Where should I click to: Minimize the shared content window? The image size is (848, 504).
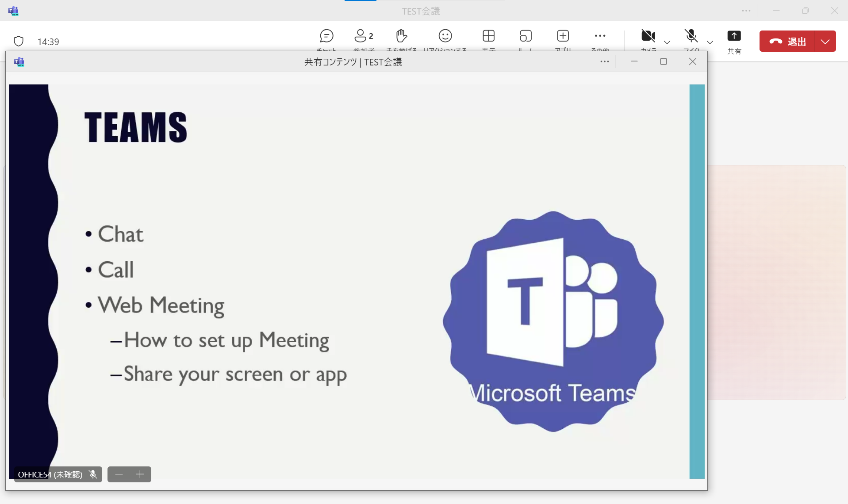pyautogui.click(x=634, y=61)
